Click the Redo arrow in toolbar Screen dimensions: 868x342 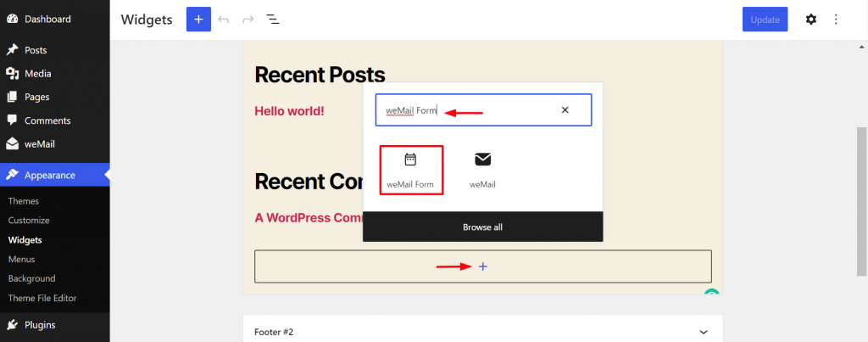(x=248, y=20)
